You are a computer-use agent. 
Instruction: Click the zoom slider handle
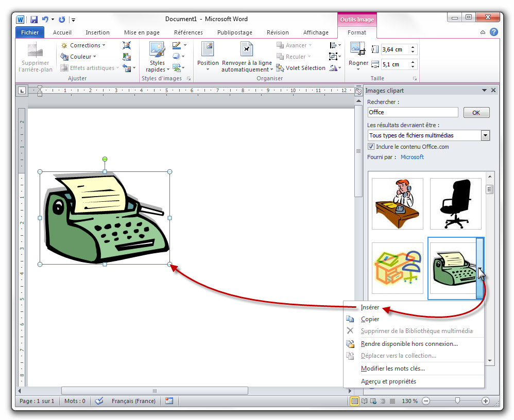tap(457, 401)
